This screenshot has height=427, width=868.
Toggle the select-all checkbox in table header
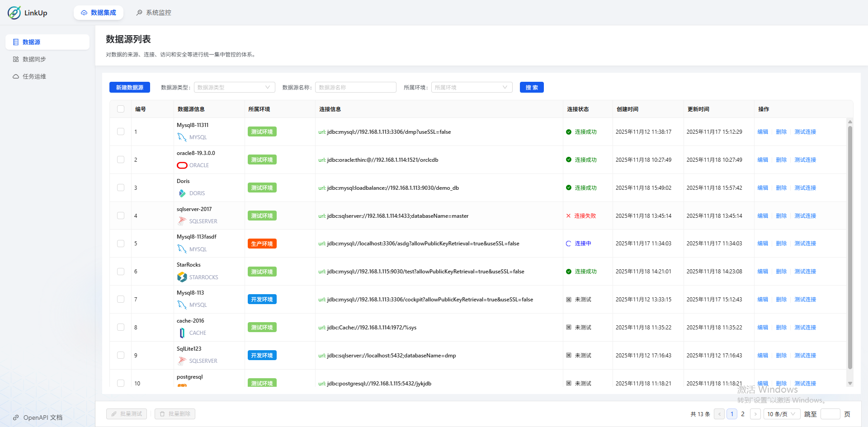coord(121,109)
